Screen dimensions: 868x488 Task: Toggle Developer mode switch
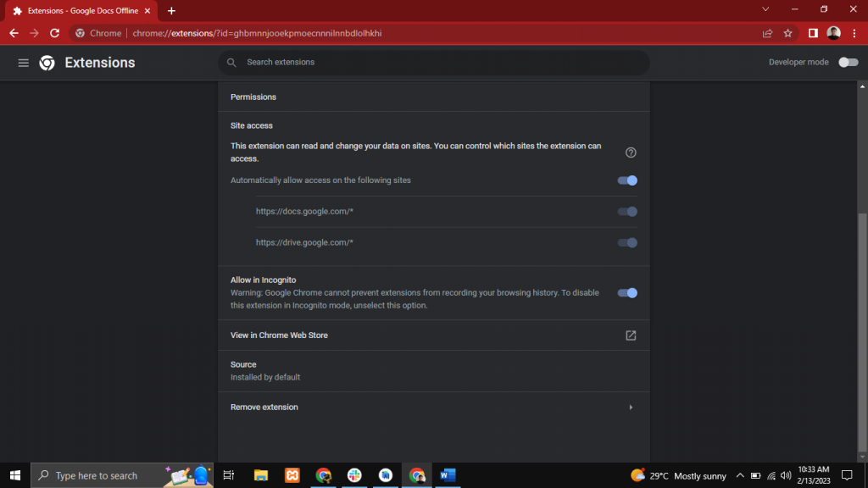pyautogui.click(x=848, y=63)
